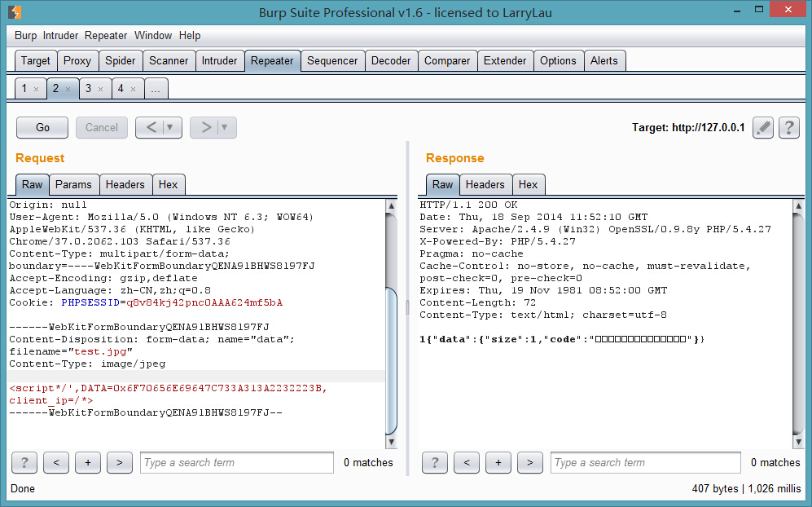Click the Go button to send request
Image resolution: width=812 pixels, height=507 pixels.
42,127
